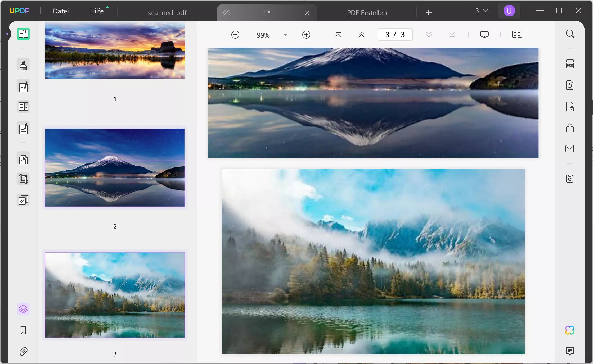Viewport: 593px width, 364px height.
Task: Open the Datei menu
Action: [x=61, y=11]
